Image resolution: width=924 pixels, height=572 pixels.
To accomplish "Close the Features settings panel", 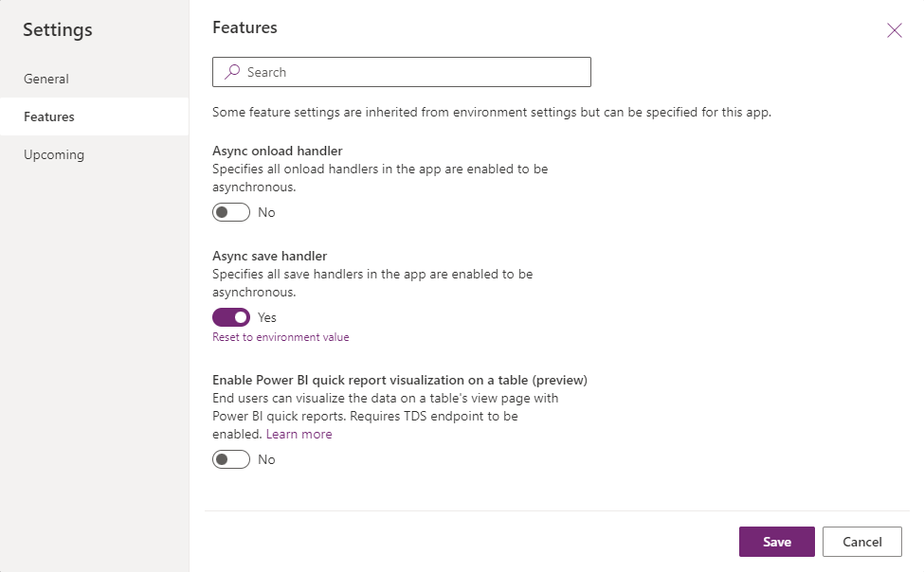I will (894, 29).
